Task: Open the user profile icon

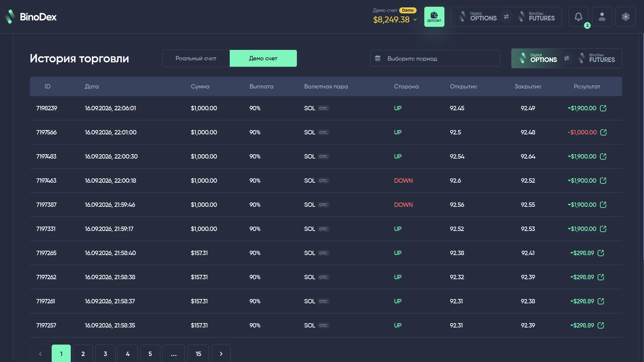Action: tap(602, 17)
